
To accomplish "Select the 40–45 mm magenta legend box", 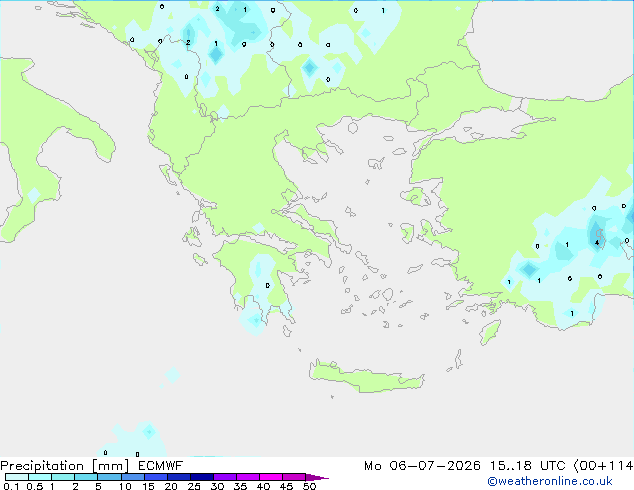I will 271,477.
